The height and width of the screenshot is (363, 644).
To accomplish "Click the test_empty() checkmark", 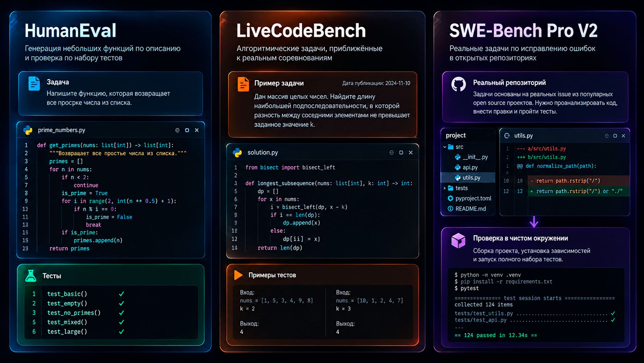I will click(x=121, y=303).
